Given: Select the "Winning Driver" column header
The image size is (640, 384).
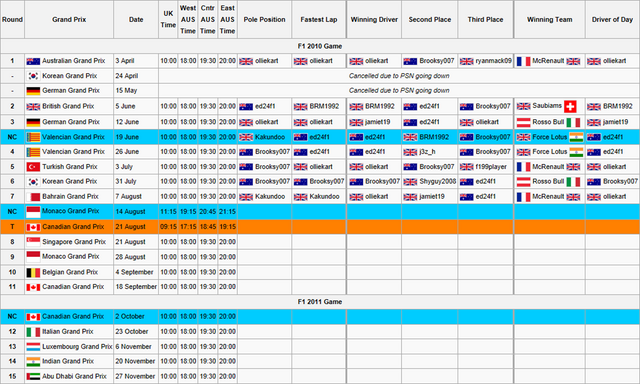Looking at the screenshot, I should (x=374, y=20).
